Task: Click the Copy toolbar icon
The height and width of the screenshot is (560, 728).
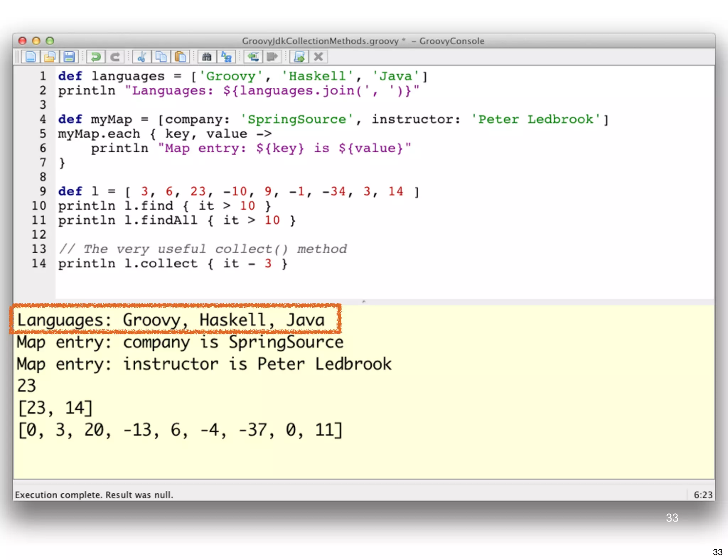Action: (x=161, y=57)
